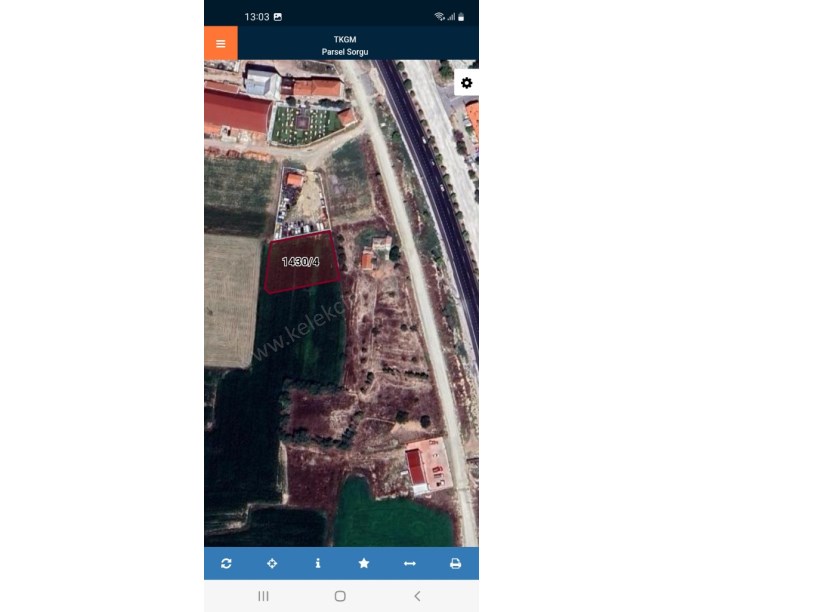Select the measure distance arrow icon
816x612 pixels.
click(x=410, y=563)
